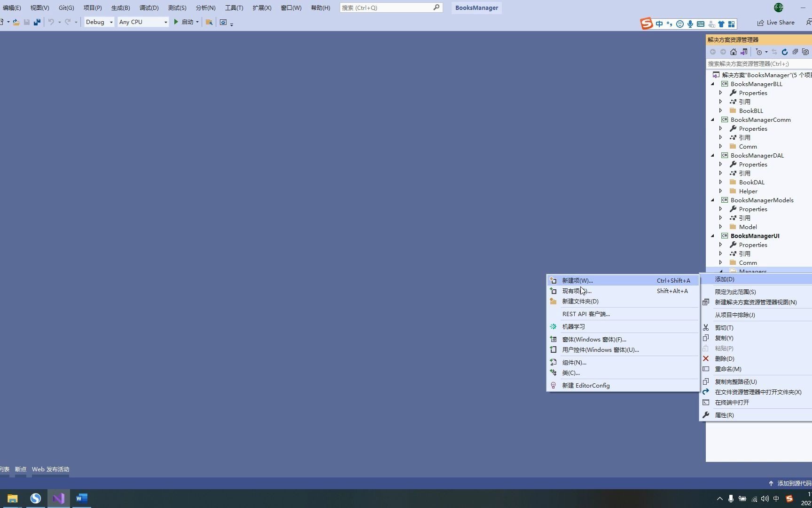Switch views icon in Solution Explorer toolbar
This screenshot has height=508, width=812.
(744, 52)
